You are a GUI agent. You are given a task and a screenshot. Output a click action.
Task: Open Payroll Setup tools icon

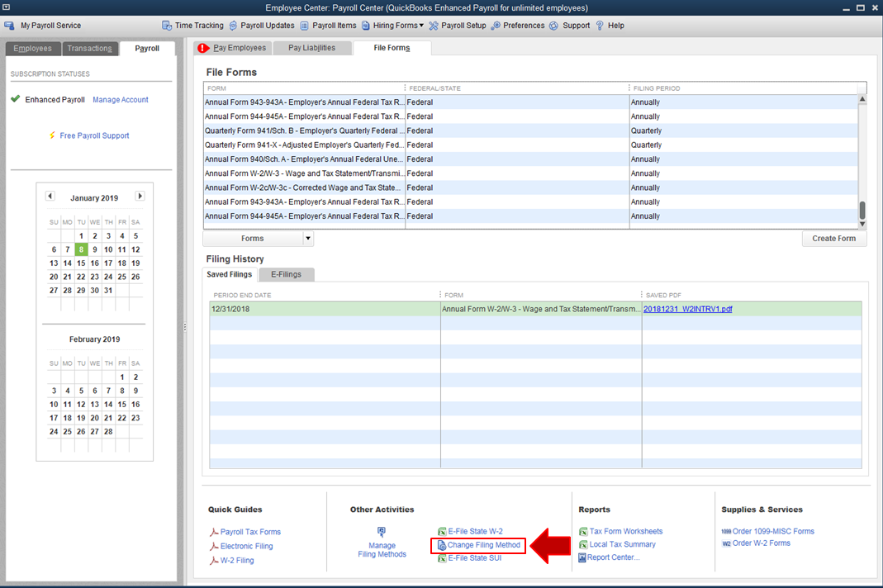pyautogui.click(x=434, y=26)
